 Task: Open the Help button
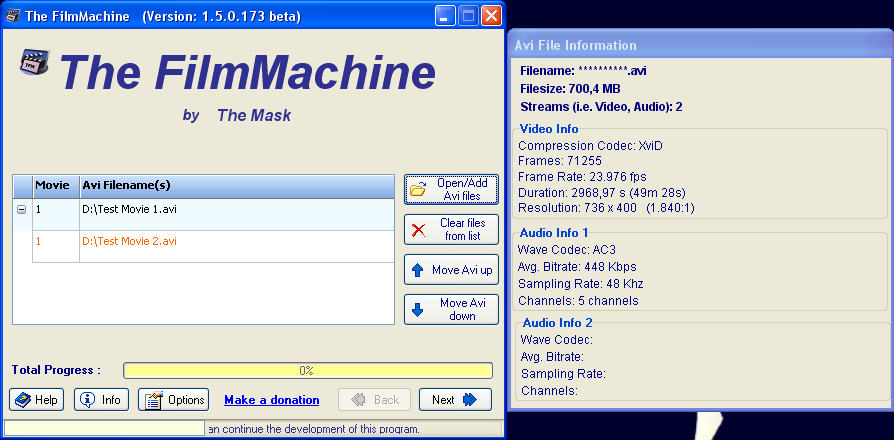point(36,400)
